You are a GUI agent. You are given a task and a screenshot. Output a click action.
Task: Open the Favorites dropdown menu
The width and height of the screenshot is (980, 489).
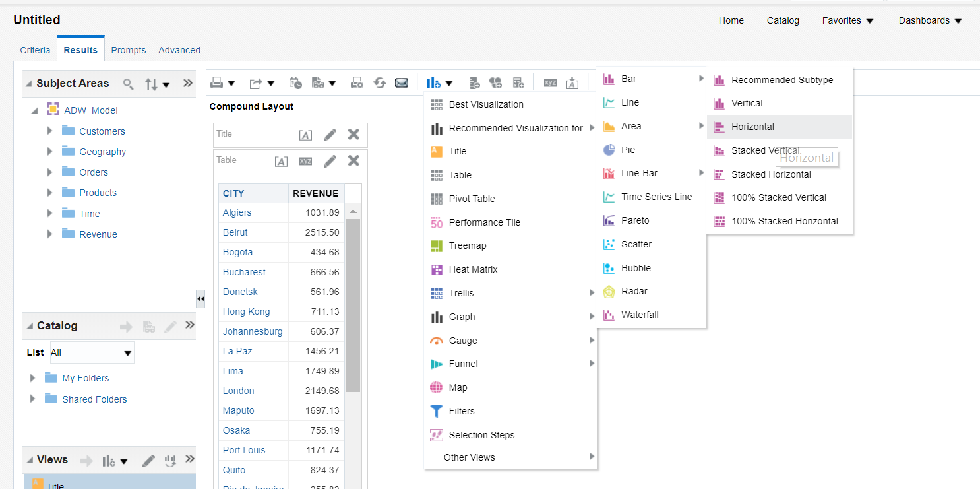847,20
